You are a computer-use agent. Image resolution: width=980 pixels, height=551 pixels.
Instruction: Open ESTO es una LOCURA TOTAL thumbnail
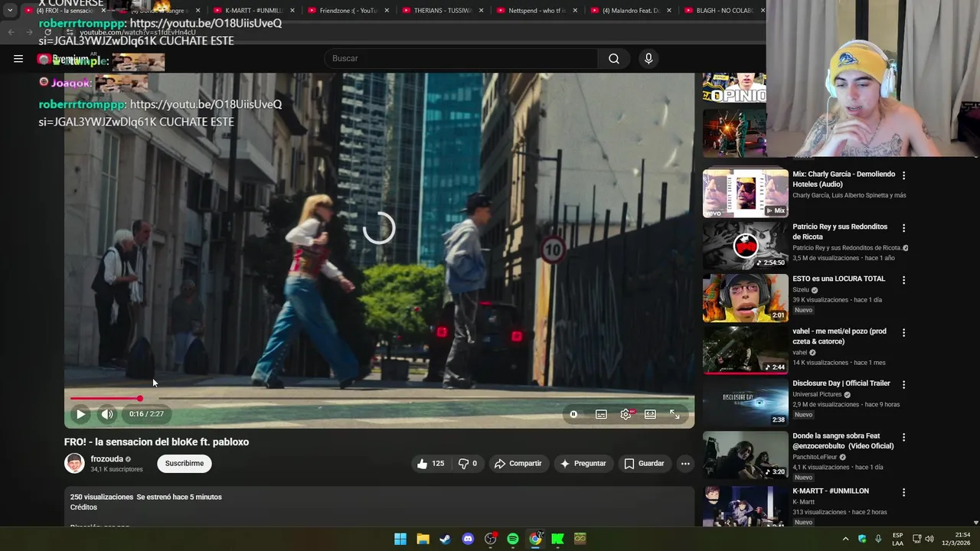(x=745, y=298)
